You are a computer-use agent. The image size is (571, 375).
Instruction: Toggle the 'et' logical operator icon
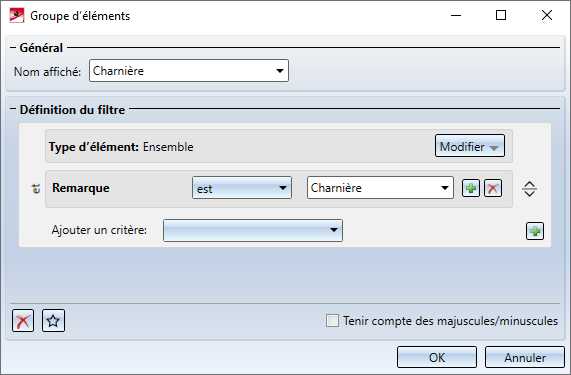[x=36, y=189]
